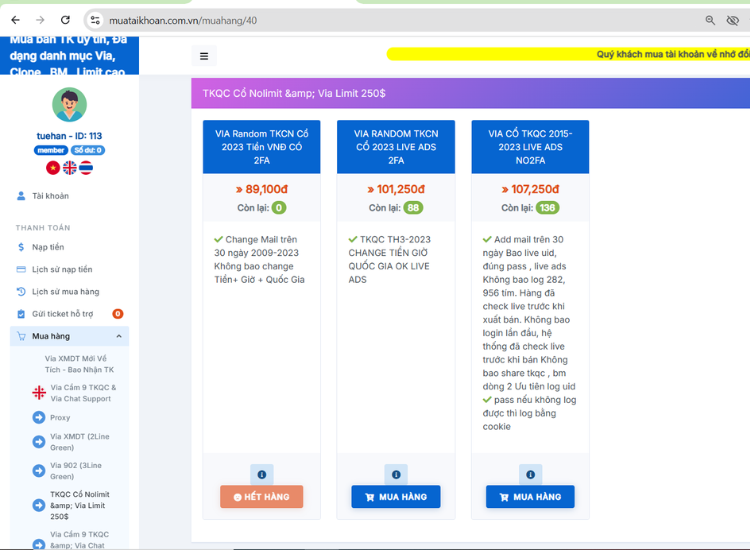This screenshot has height=550, width=750.
Task: Click the cart icon beside Mua hàng menu
Action: click(21, 336)
